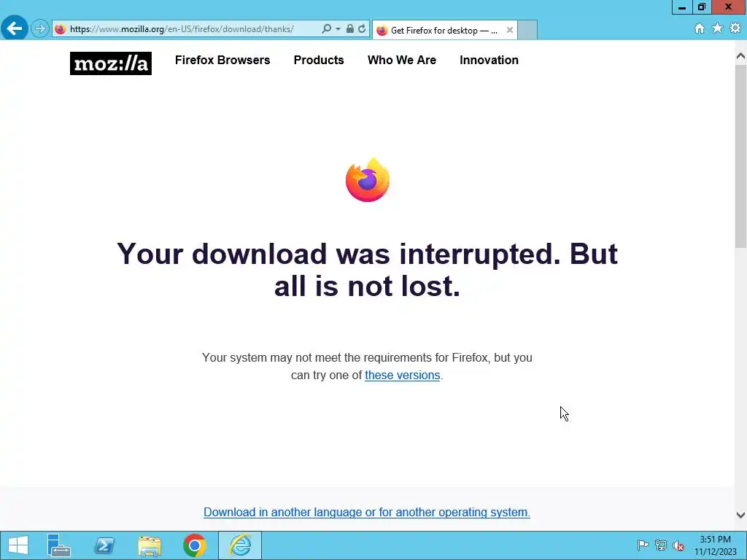Click the security lock icon
The height and width of the screenshot is (560, 747).
click(x=349, y=29)
